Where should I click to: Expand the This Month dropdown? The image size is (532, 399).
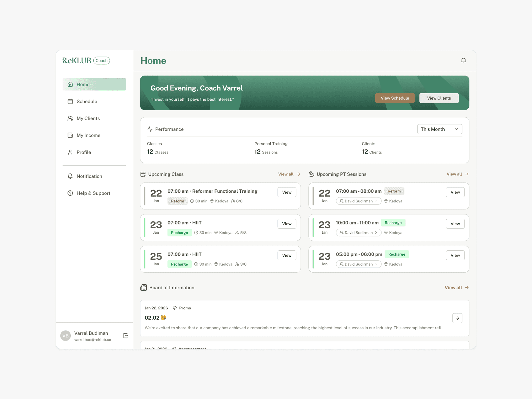439,129
